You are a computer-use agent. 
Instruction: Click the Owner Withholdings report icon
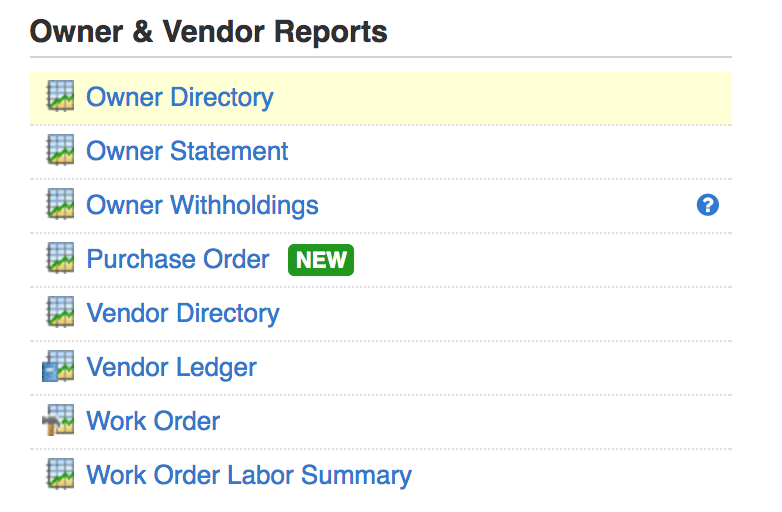pos(60,205)
